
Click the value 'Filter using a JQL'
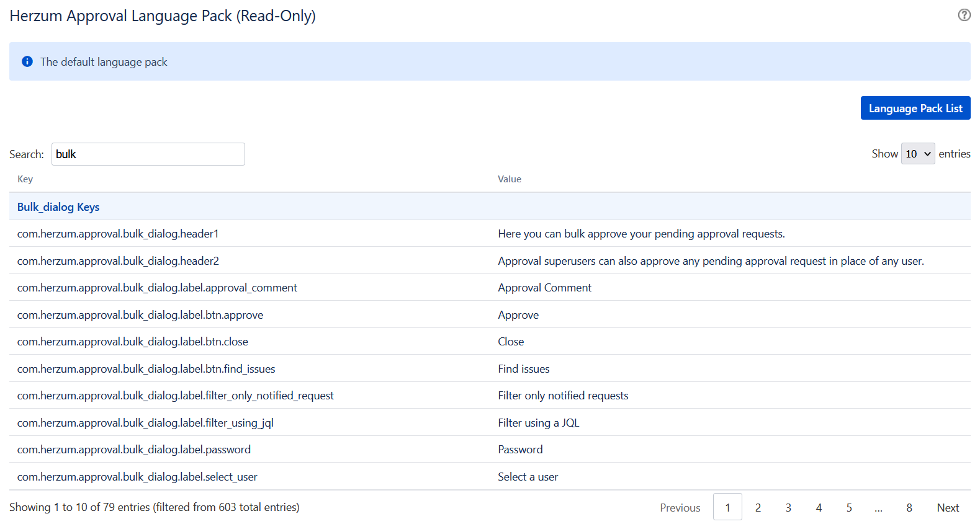pos(538,423)
